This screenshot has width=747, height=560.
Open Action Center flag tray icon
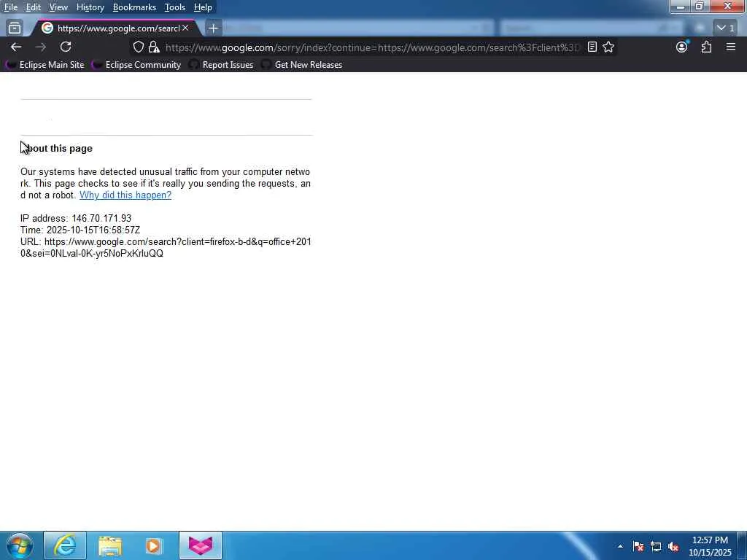coord(638,546)
